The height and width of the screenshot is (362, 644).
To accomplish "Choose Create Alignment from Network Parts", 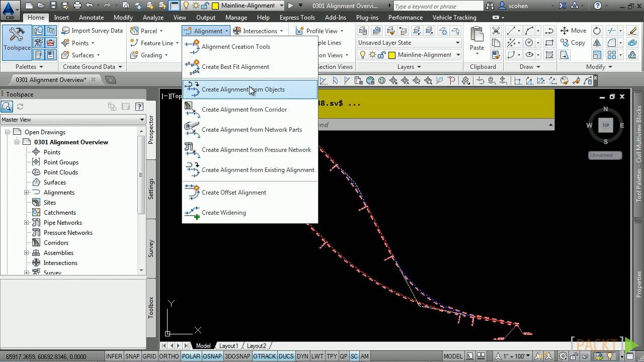I will click(x=250, y=130).
